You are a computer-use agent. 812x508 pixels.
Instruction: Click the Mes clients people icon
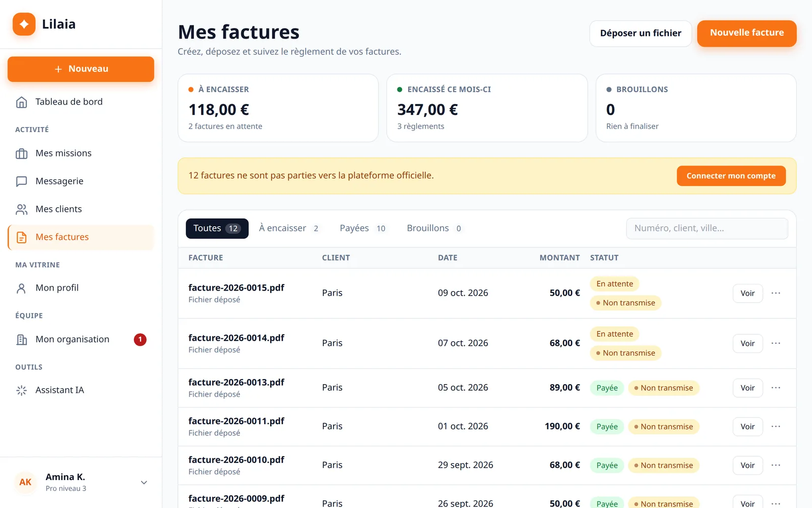[21, 209]
